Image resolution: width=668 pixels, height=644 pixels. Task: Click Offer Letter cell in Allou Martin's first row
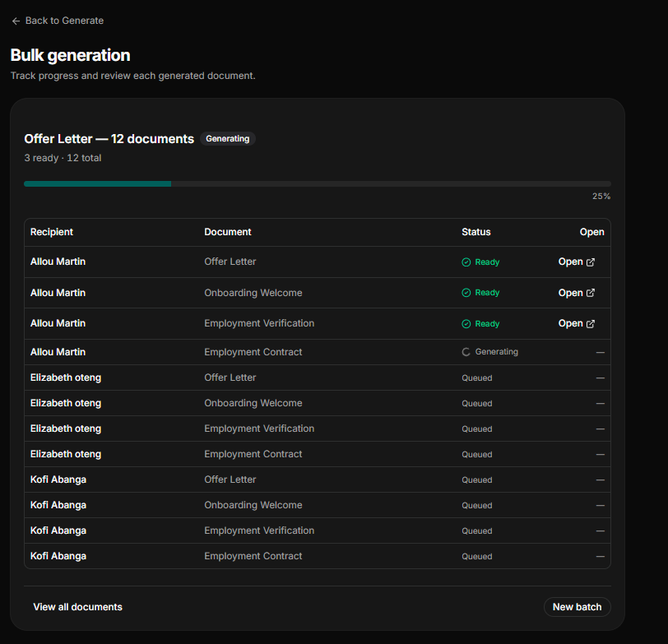click(x=230, y=262)
